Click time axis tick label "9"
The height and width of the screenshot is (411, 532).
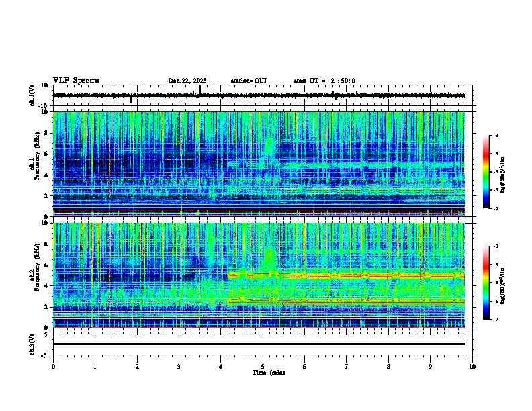coord(430,367)
